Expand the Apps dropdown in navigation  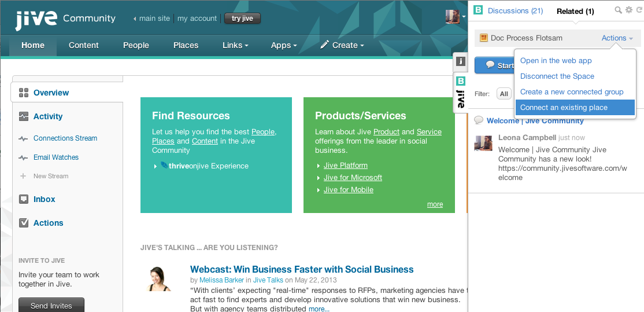pos(284,45)
